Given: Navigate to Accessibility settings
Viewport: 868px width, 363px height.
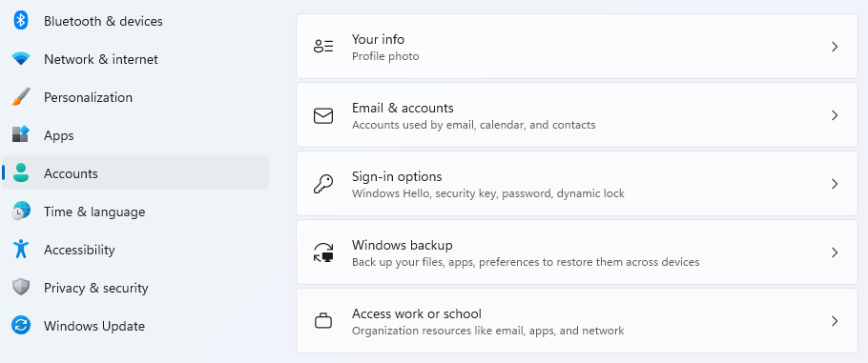Looking at the screenshot, I should 135,250.
